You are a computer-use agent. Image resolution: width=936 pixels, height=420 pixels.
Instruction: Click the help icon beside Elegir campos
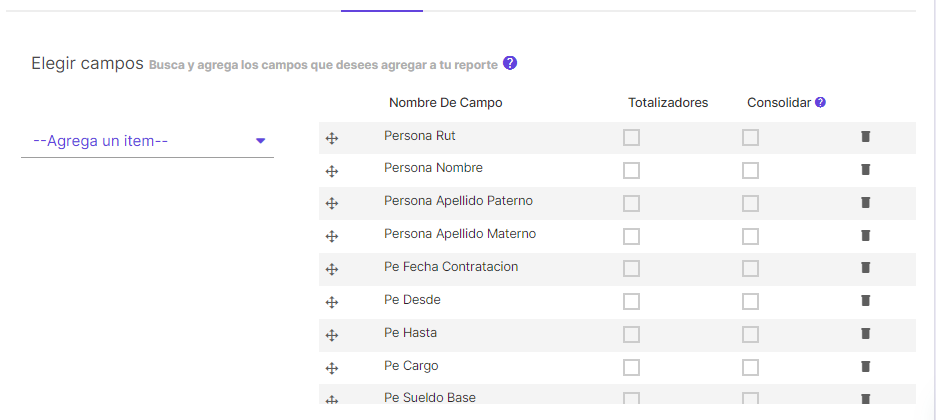point(510,63)
